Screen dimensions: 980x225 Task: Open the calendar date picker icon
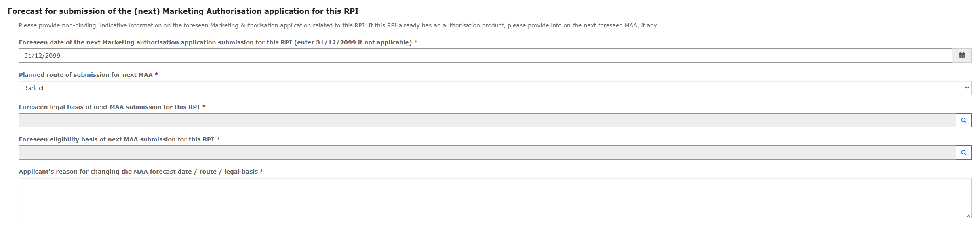click(x=962, y=55)
